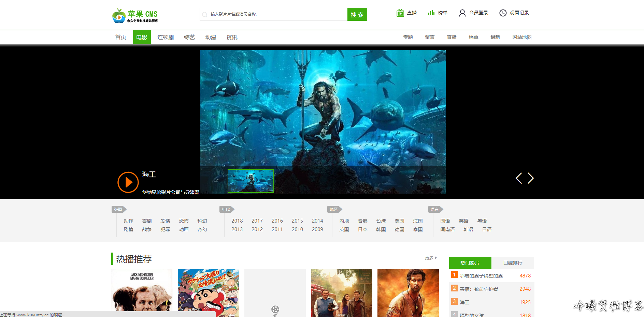Filter by language 闽南语

[x=447, y=229]
